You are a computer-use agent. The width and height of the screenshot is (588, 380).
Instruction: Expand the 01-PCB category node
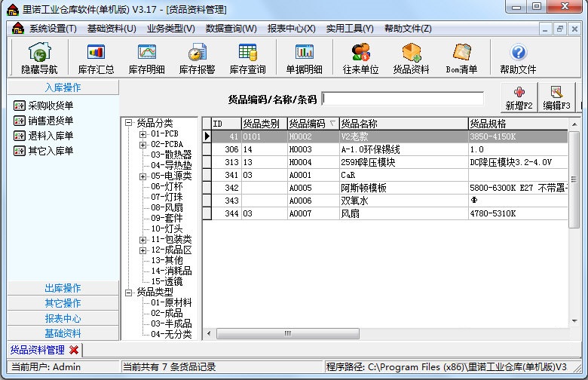click(x=143, y=134)
